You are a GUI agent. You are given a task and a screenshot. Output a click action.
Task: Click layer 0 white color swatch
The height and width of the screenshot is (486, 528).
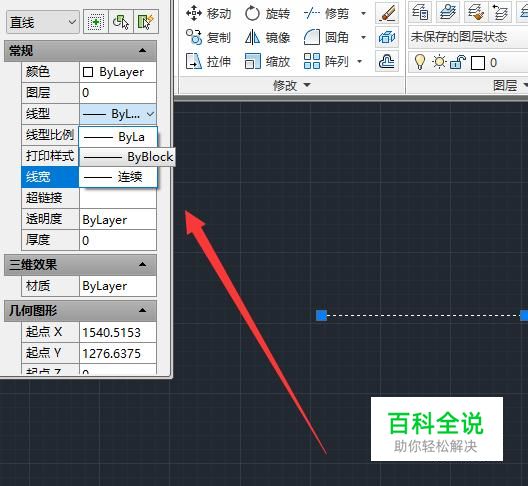pyautogui.click(x=478, y=63)
